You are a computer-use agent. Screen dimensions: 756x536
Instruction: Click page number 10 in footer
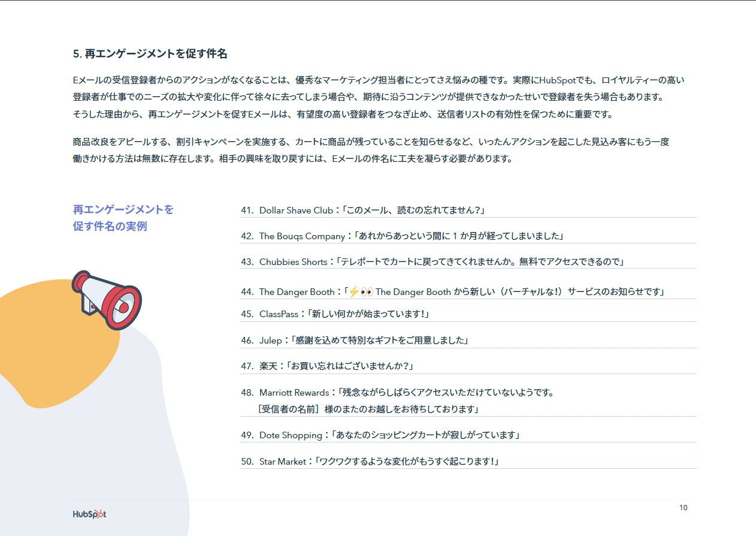(x=684, y=508)
